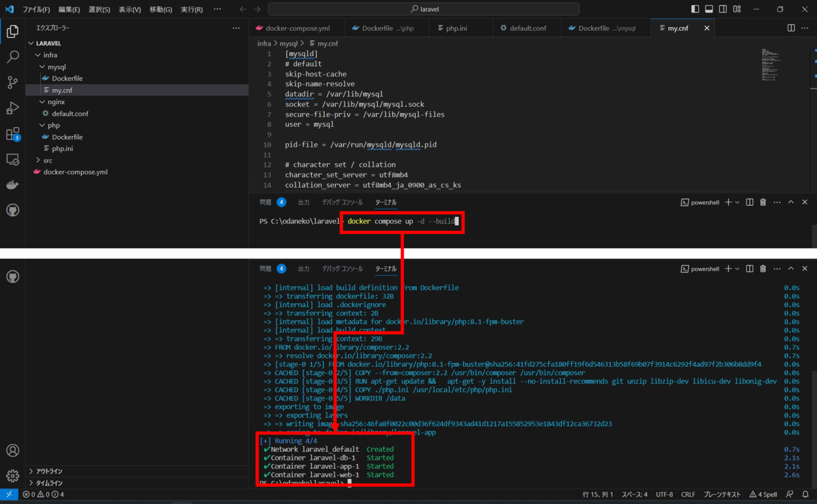This screenshot has height=504, width=817.
Task: Click the laravel search box at the top
Action: [x=423, y=9]
